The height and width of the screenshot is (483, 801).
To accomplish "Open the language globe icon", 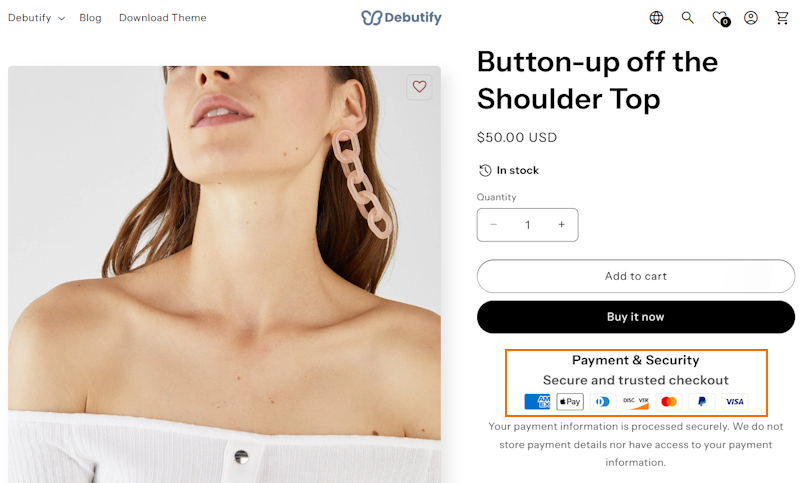I will pyautogui.click(x=656, y=18).
